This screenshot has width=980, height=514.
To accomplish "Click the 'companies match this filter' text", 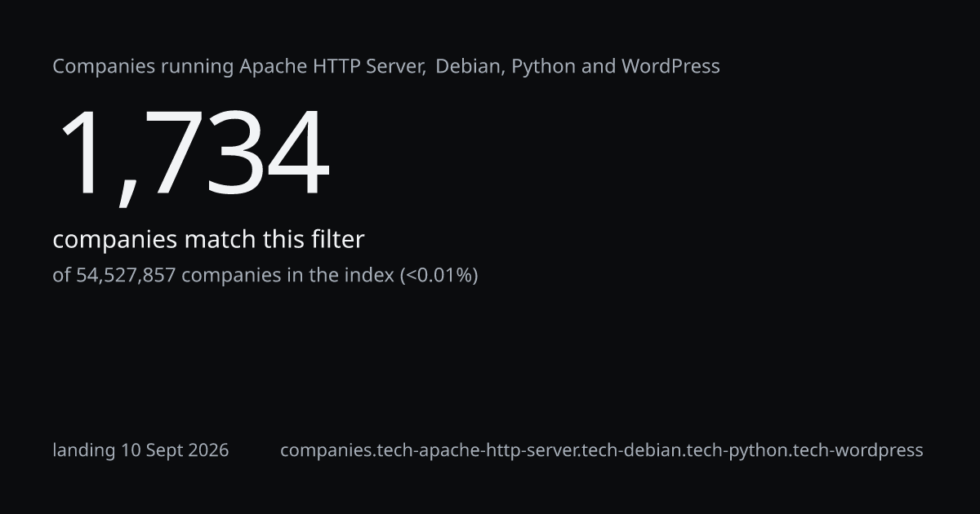I will point(208,240).
